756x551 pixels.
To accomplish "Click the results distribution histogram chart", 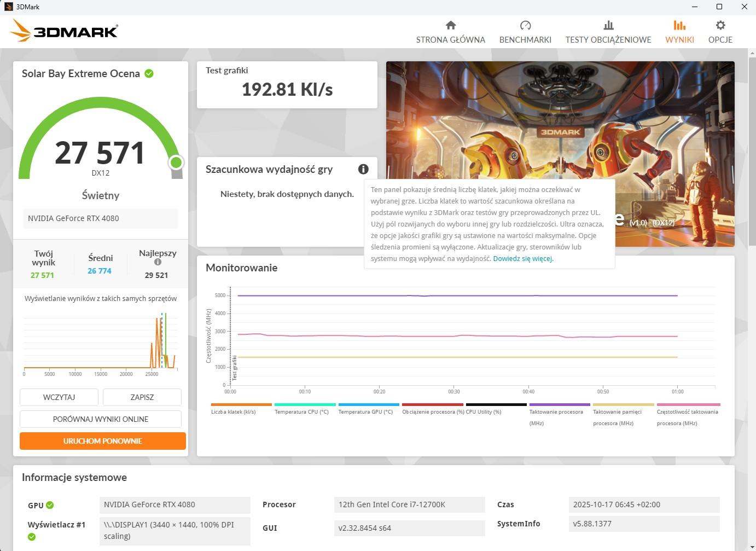I will click(x=101, y=343).
